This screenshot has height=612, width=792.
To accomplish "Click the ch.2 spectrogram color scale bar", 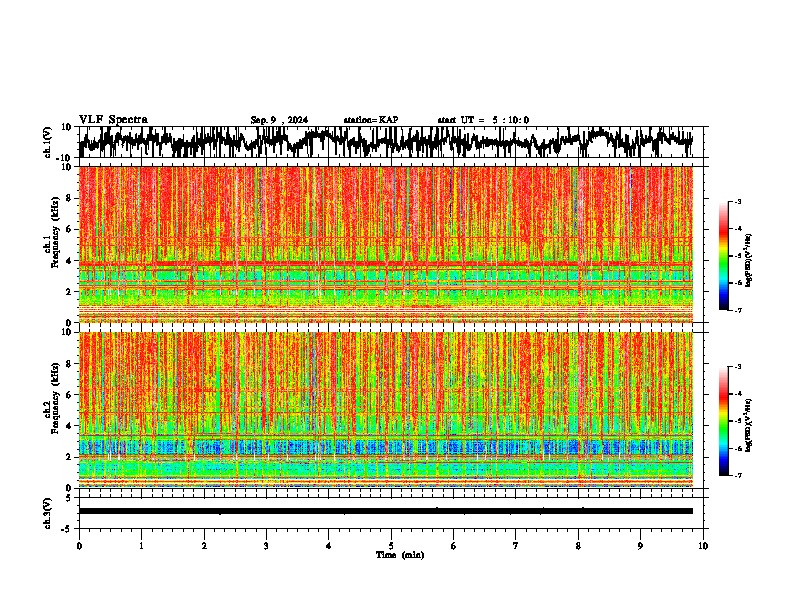I will 724,421.
